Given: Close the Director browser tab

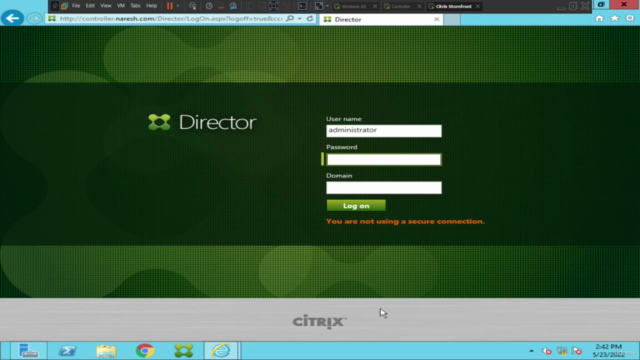Looking at the screenshot, I should pyautogui.click(x=437, y=19).
